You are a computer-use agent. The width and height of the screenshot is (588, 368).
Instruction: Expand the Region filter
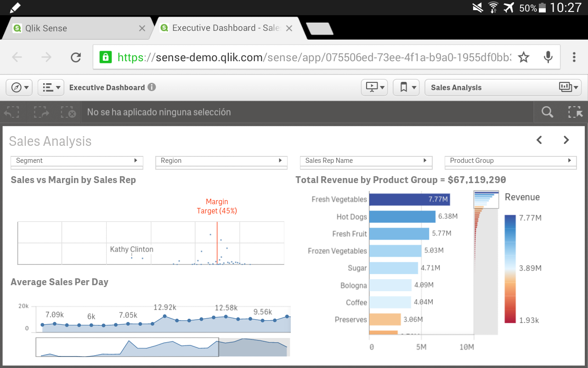point(221,161)
